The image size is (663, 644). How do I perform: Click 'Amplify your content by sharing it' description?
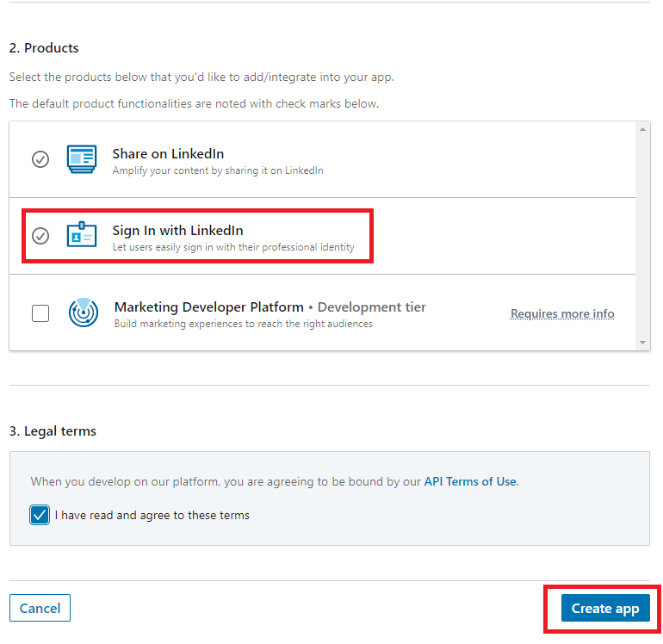pos(218,170)
